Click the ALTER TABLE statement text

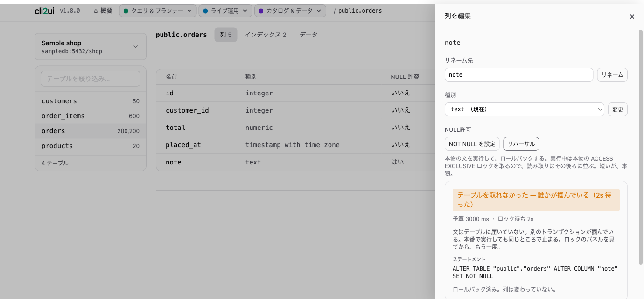coord(535,272)
